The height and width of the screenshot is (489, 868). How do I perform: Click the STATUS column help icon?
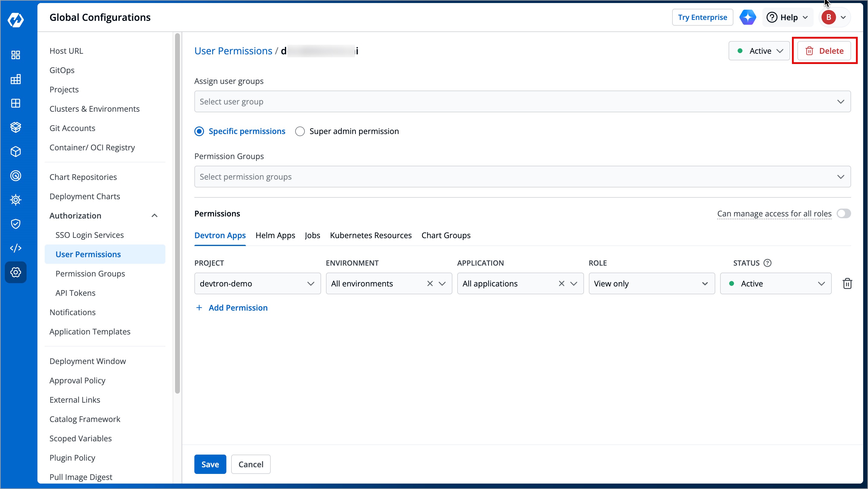[x=767, y=263]
